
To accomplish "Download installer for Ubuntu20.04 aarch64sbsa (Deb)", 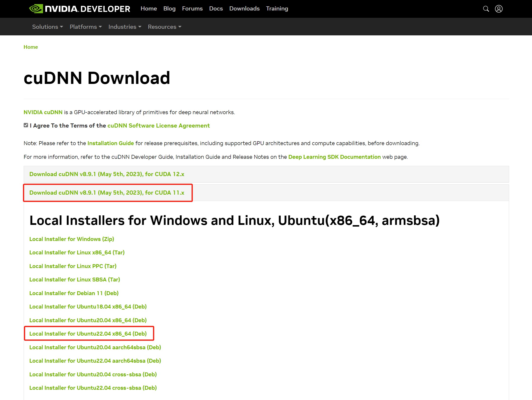I will (x=95, y=347).
